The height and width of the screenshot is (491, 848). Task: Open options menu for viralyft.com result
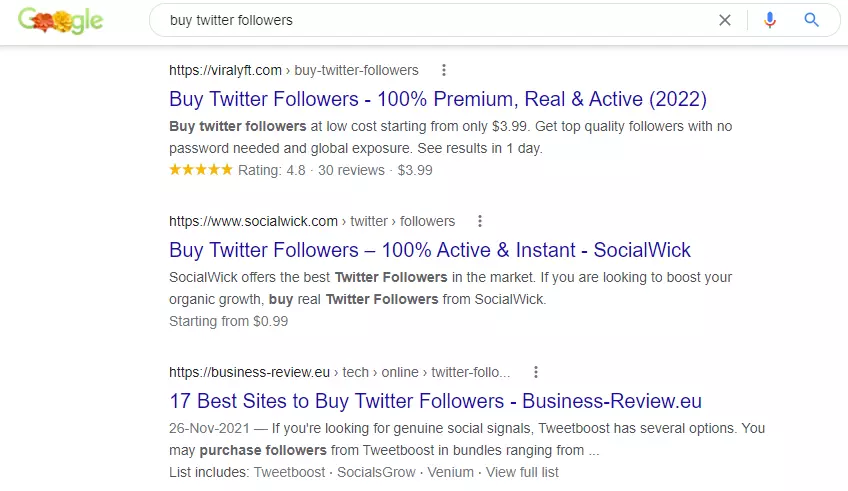[444, 70]
